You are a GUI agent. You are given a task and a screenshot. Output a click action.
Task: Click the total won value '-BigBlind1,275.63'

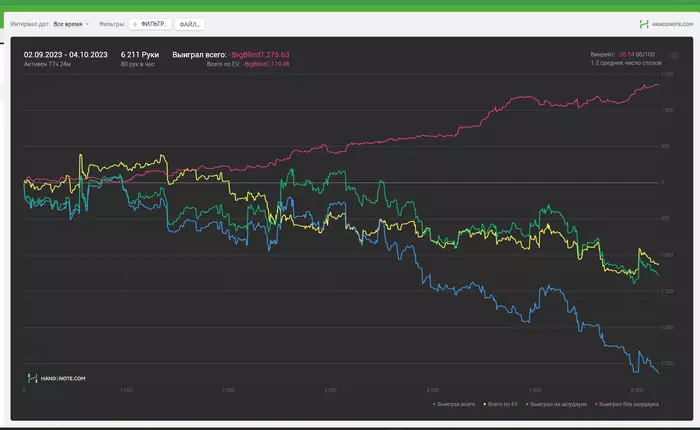click(x=260, y=54)
